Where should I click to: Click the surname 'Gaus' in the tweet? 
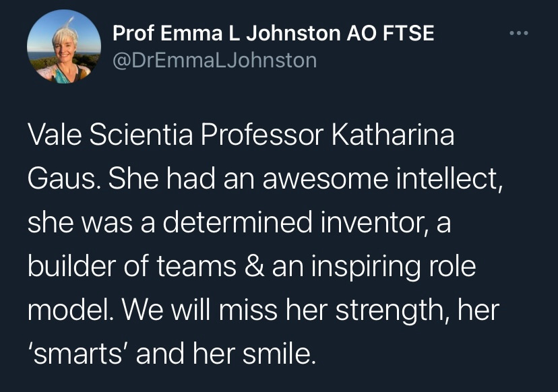click(61, 180)
